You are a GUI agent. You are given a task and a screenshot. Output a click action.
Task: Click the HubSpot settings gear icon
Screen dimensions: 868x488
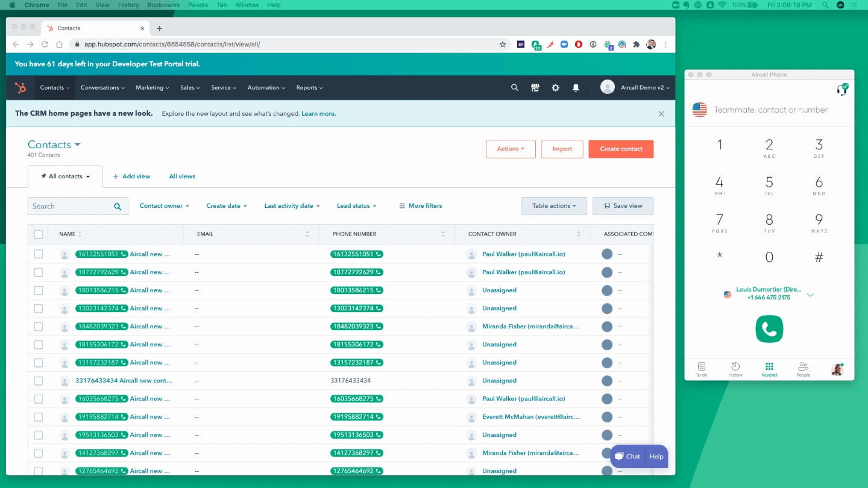pos(555,87)
